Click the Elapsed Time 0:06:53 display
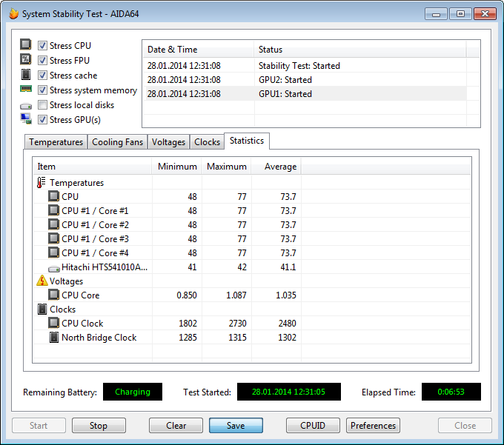Screen dimensions: 504x445 [451, 392]
